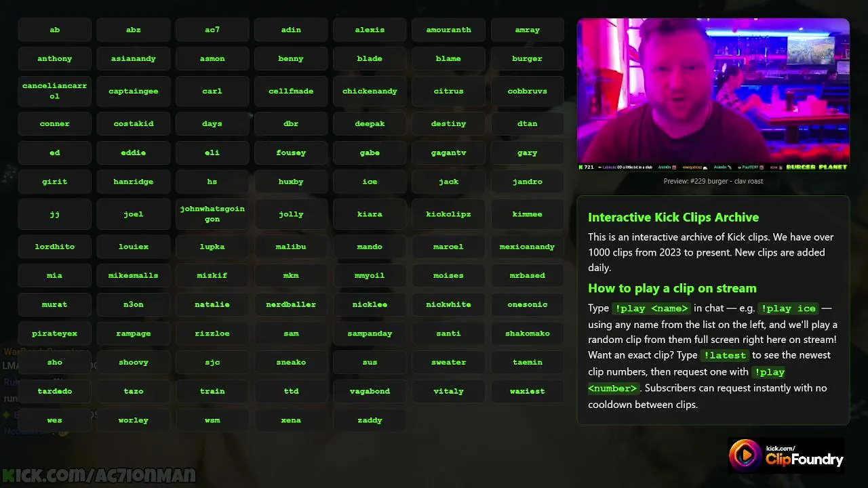The height and width of the screenshot is (488, 868).
Task: Click the "mizkif" name button
Action: 212,276
